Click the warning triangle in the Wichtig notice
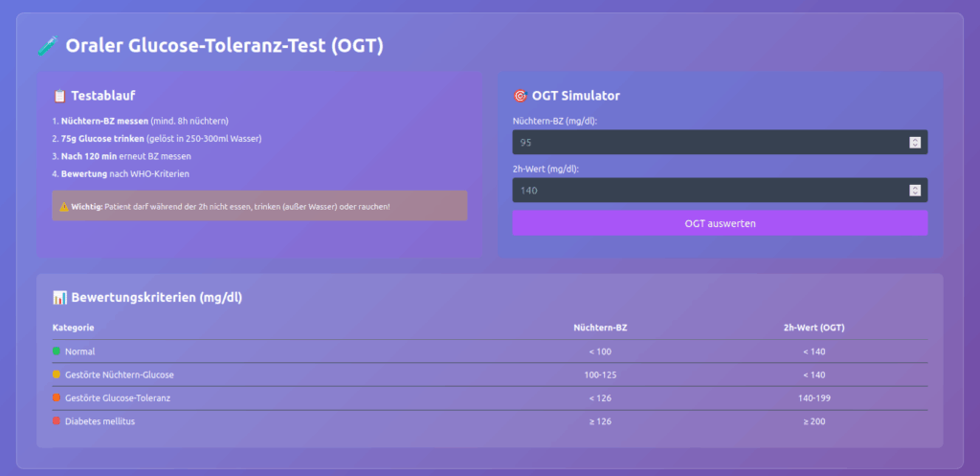This screenshot has width=980, height=476. [64, 207]
